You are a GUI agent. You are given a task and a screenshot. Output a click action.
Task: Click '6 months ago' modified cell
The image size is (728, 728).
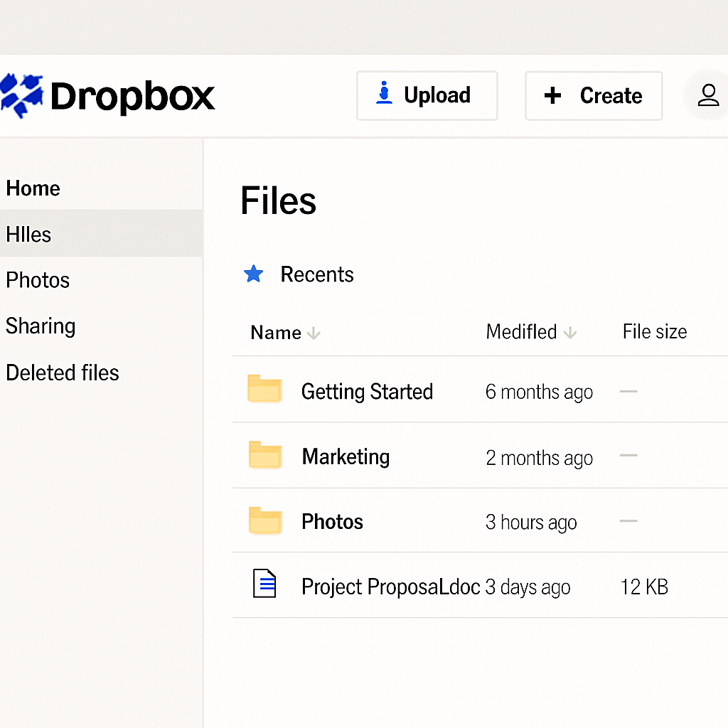(539, 392)
